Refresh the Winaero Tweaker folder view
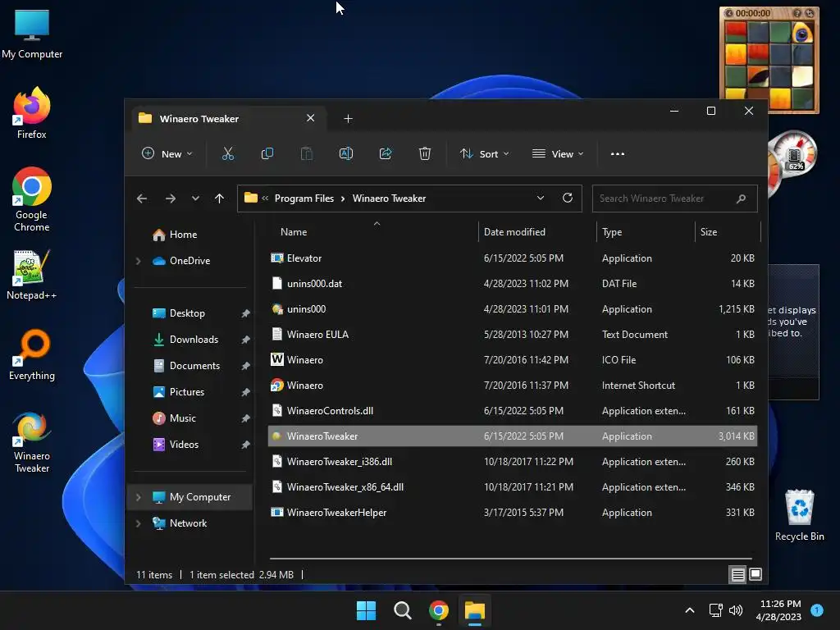This screenshot has width=840, height=630. [568, 199]
